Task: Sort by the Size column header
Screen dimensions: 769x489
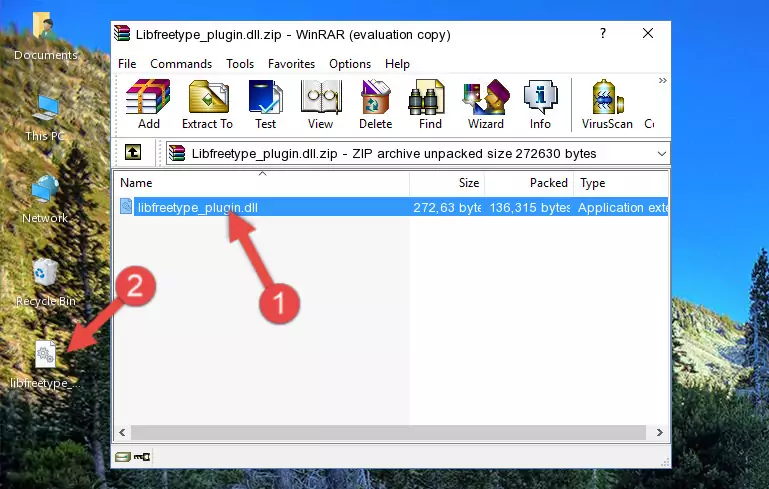Action: coord(447,182)
